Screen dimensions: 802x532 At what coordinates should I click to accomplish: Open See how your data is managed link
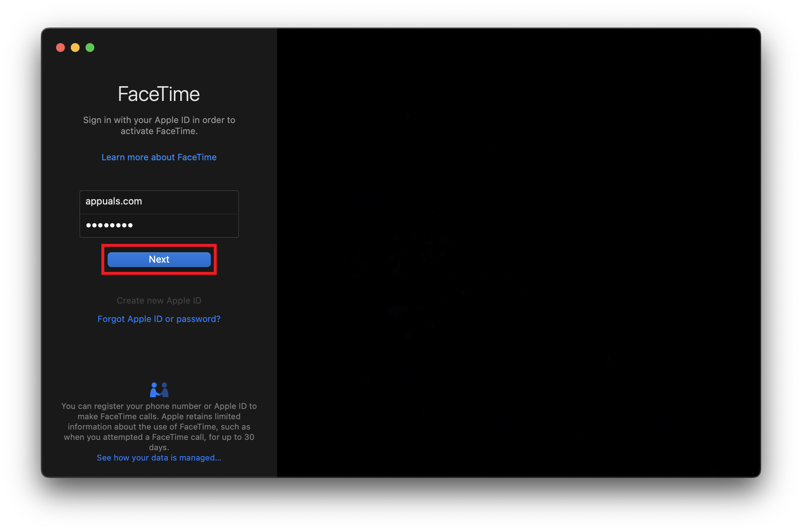(x=159, y=458)
